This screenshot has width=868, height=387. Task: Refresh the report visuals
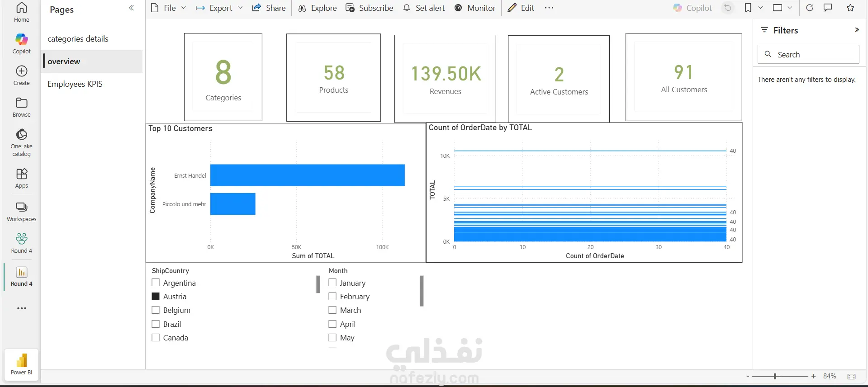point(810,8)
